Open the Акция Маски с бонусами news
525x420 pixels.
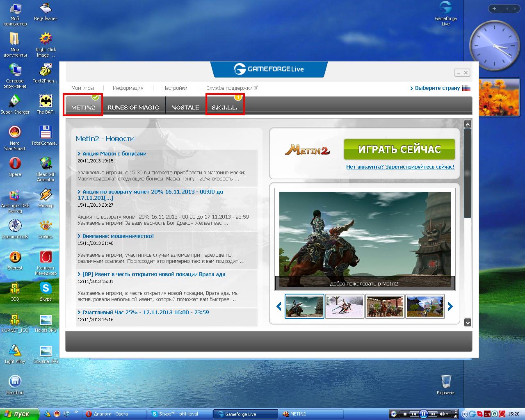click(114, 154)
